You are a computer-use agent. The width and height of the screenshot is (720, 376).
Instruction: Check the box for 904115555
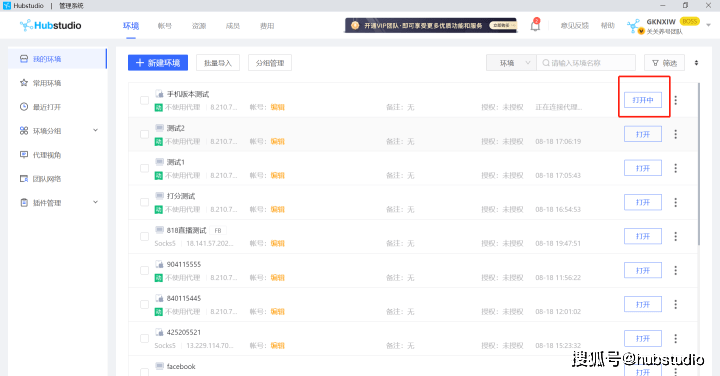tap(144, 270)
